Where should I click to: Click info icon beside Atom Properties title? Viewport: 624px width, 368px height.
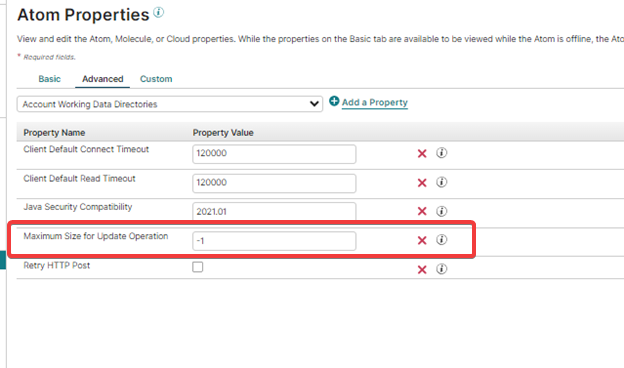pyautogui.click(x=158, y=12)
